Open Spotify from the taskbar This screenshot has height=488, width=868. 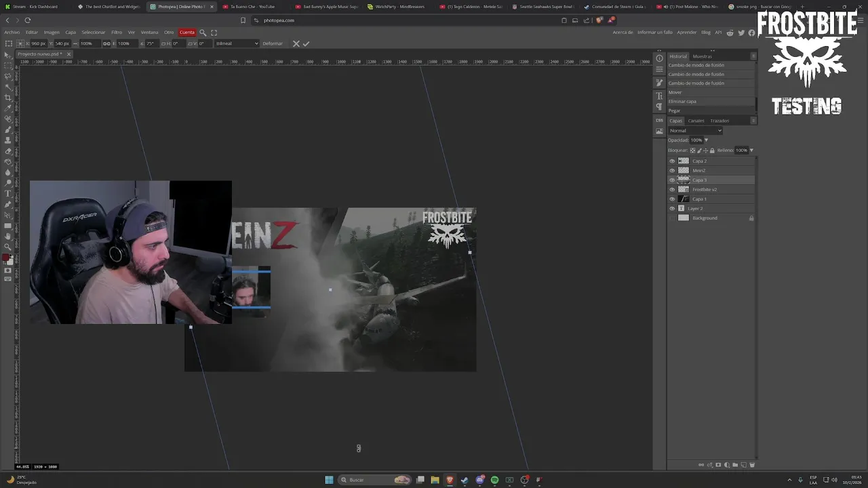495,480
